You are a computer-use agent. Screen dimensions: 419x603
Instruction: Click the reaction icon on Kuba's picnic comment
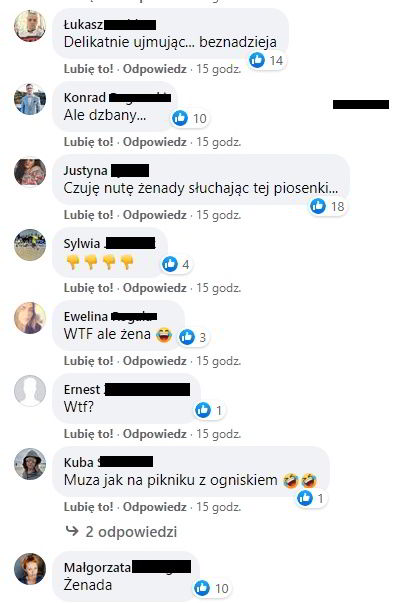point(305,498)
